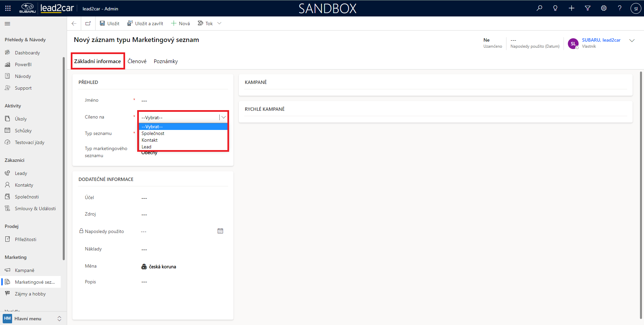644x325 pixels.
Task: Switch to the Poznámky tab
Action: (x=166, y=61)
